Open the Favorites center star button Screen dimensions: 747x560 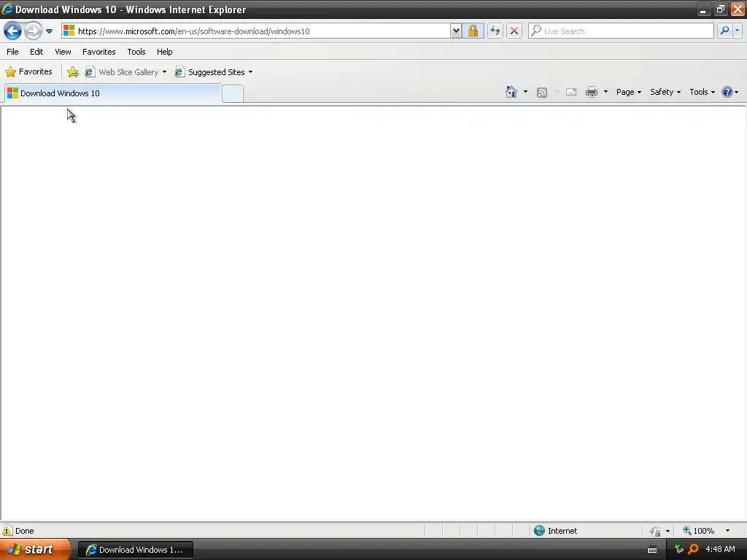[x=28, y=72]
